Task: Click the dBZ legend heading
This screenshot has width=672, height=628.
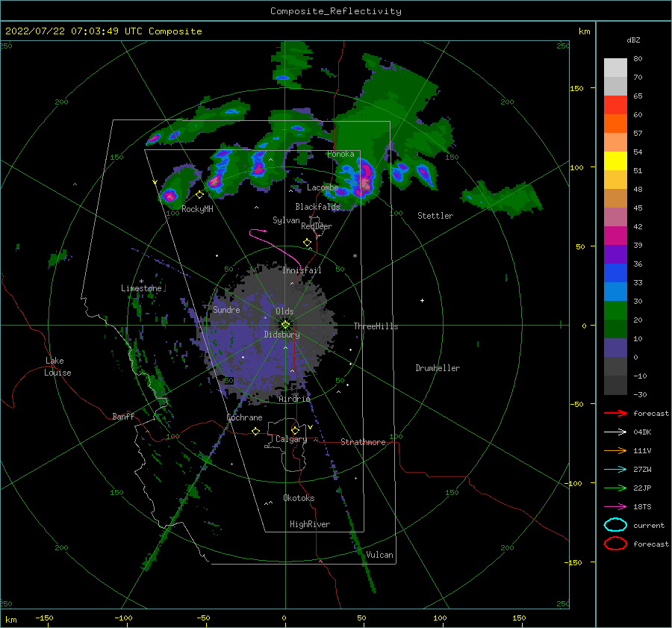Action: pyautogui.click(x=633, y=40)
